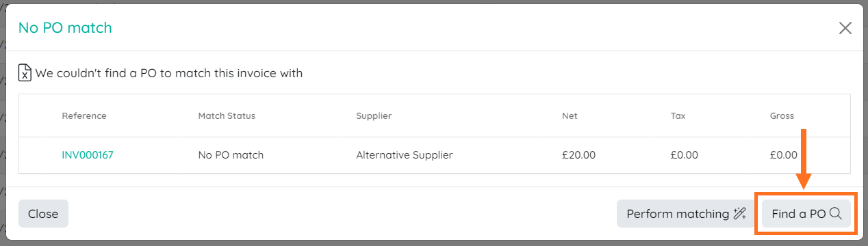Click the No PO match status cell
Viewport: 868px width, 246px height.
tap(231, 155)
